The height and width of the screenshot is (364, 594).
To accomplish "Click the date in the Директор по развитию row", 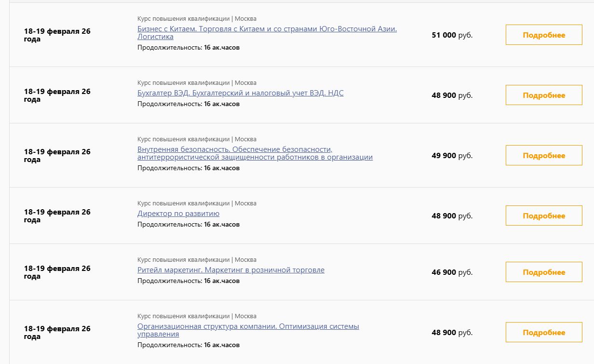I will [57, 216].
